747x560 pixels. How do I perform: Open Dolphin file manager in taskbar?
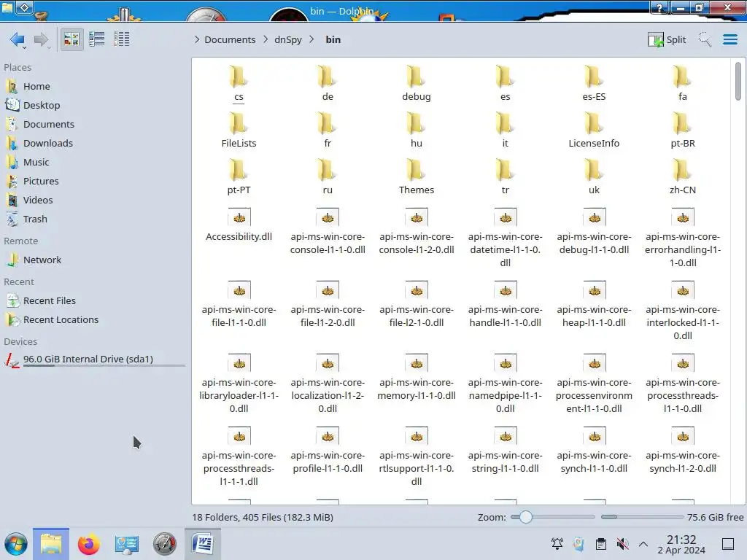[x=51, y=544]
